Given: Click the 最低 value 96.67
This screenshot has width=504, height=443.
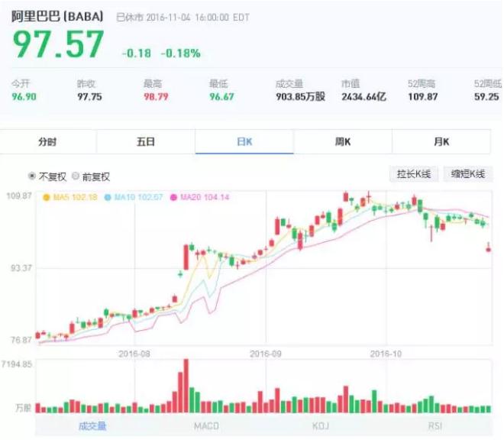Looking at the screenshot, I should [x=221, y=96].
